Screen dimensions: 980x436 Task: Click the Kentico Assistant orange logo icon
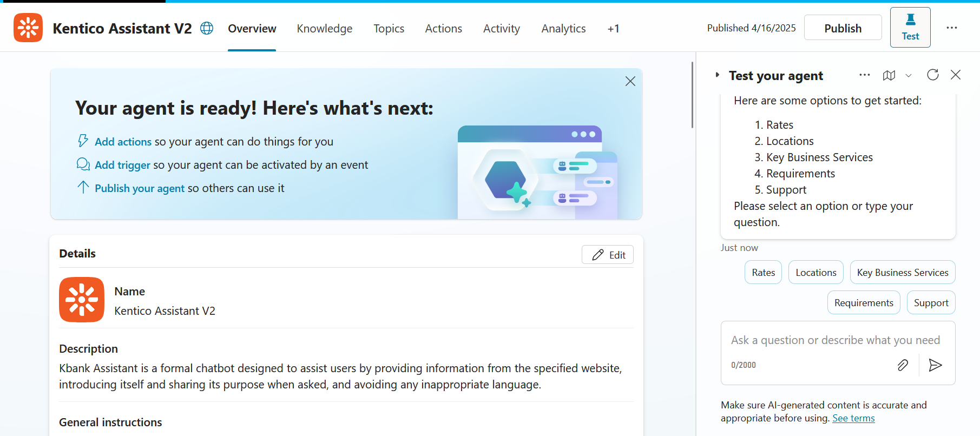coord(28,28)
